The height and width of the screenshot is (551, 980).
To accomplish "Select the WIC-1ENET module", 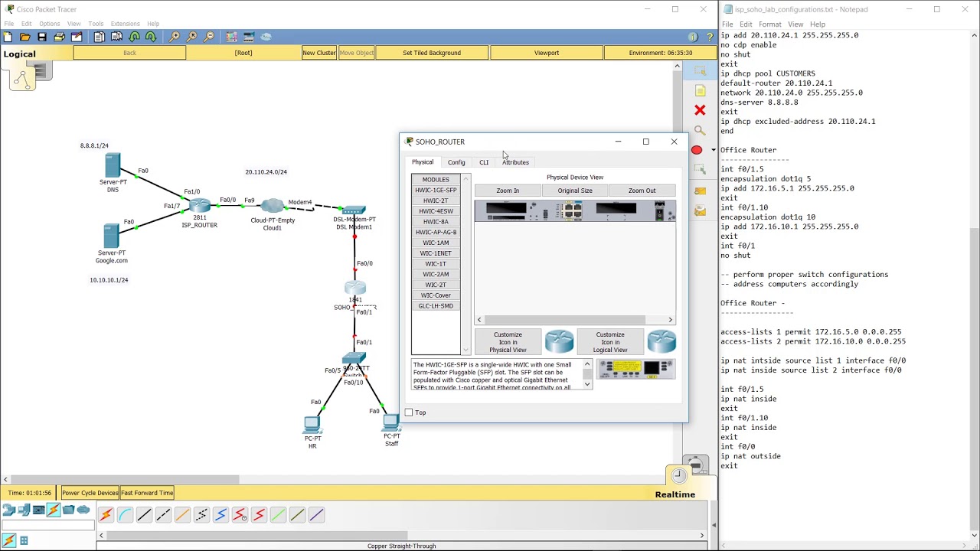I will click(x=436, y=253).
